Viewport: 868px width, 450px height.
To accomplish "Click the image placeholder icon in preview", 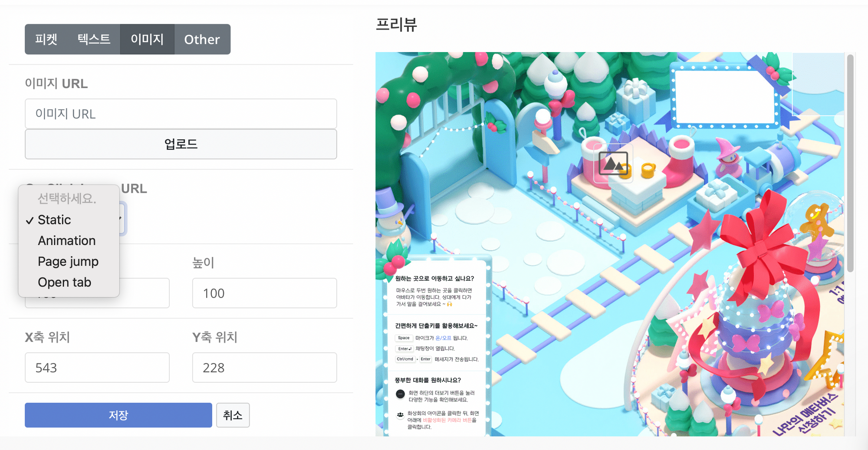I will point(613,163).
